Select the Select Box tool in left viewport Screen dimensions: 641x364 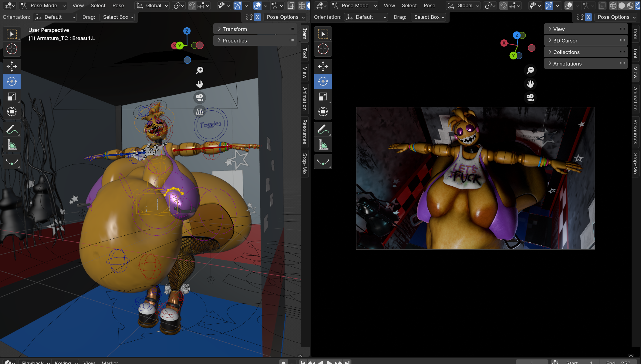(12, 34)
